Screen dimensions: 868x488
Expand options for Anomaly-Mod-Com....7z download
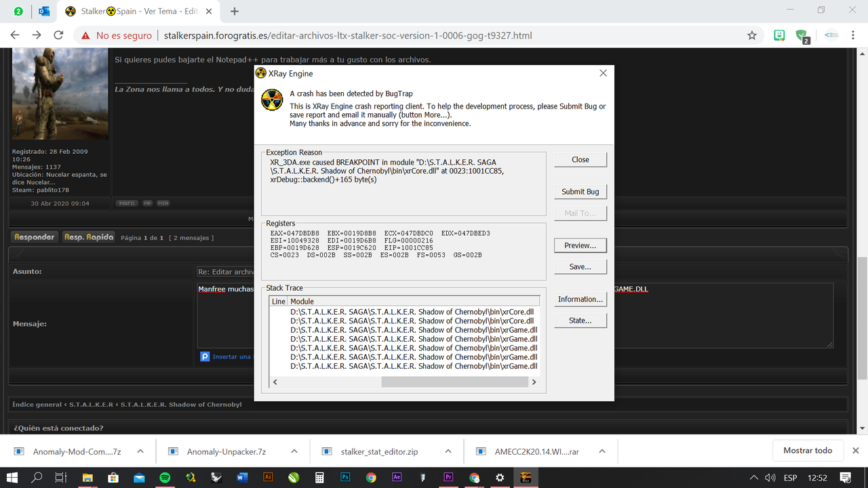click(140, 451)
